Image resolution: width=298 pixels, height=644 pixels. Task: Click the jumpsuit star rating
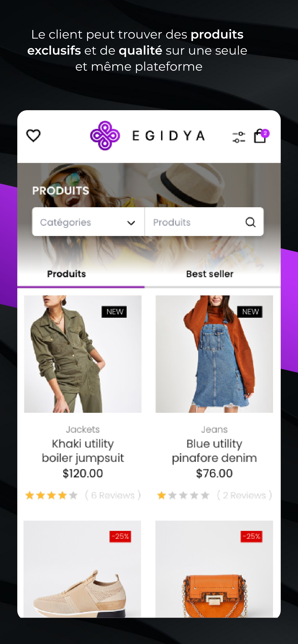click(52, 495)
